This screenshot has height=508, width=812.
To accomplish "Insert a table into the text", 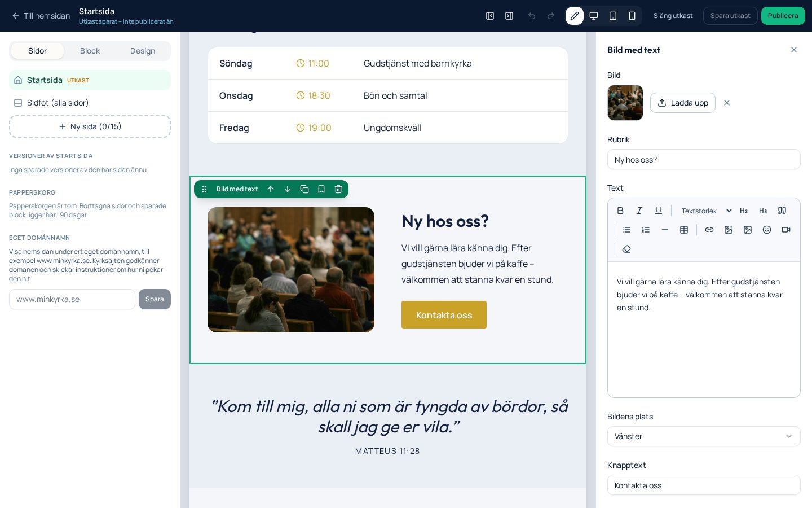I will (684, 230).
